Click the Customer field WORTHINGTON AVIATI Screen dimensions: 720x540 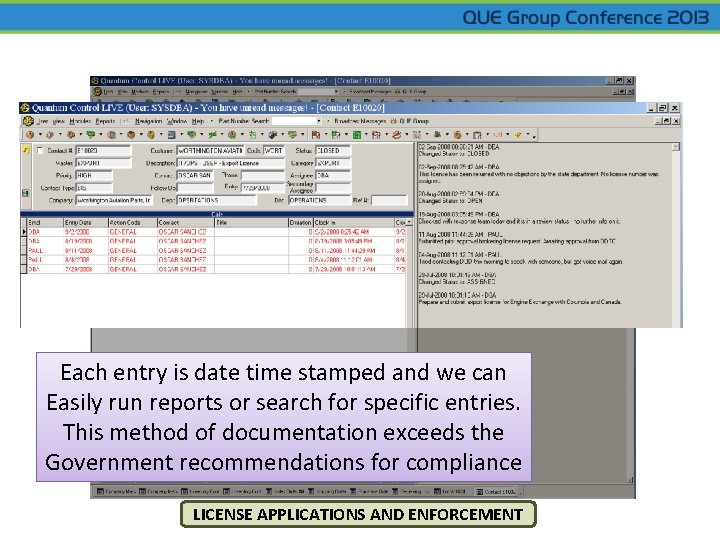click(210, 151)
